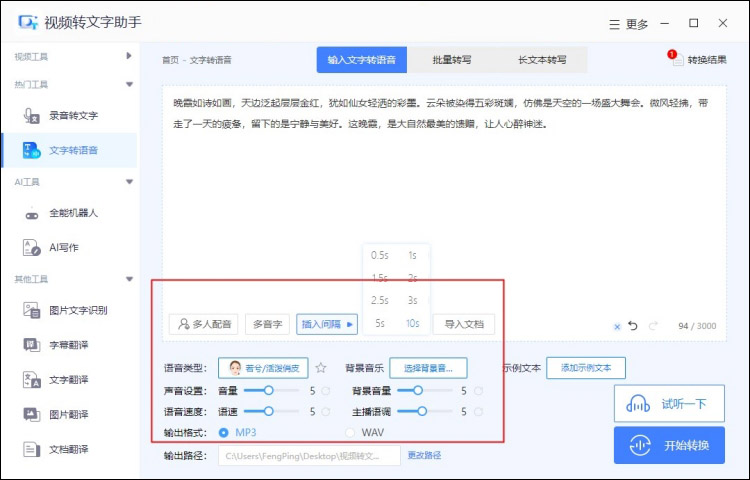View 转换结果 with notification badge
This screenshot has height=480, width=750.
pyautogui.click(x=698, y=59)
